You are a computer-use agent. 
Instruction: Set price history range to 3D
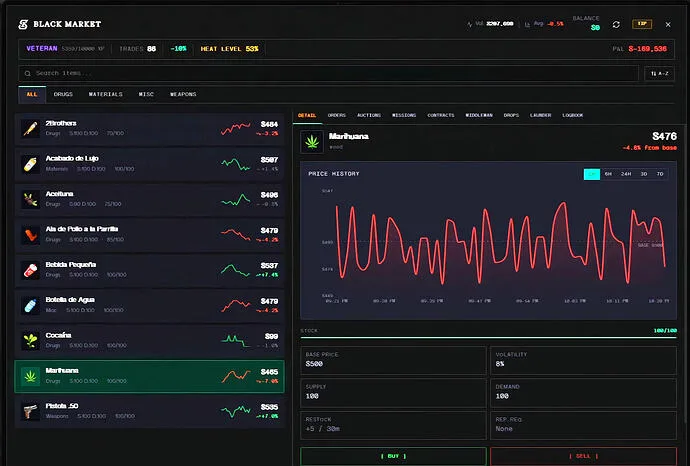tap(644, 174)
